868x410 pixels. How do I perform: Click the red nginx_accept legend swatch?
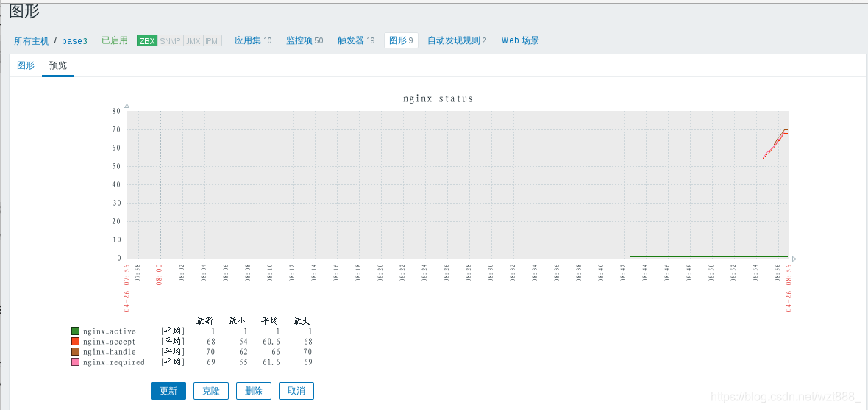(76, 342)
